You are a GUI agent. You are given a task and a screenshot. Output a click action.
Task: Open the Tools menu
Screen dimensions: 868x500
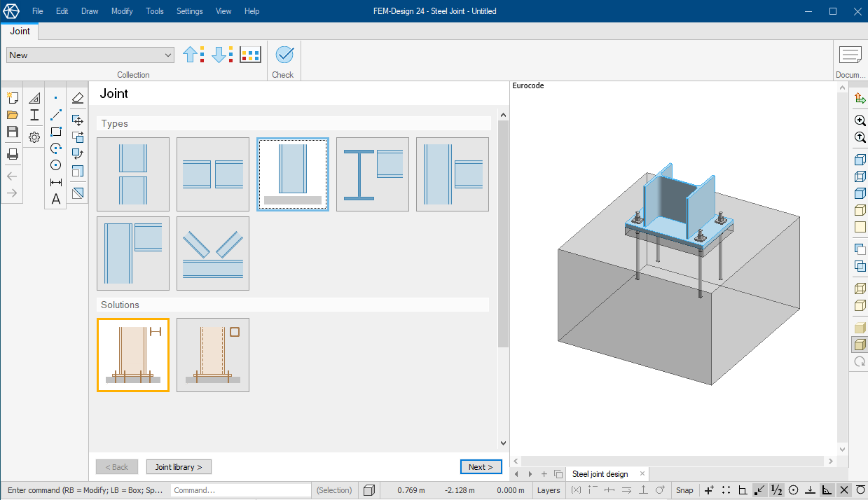(155, 11)
